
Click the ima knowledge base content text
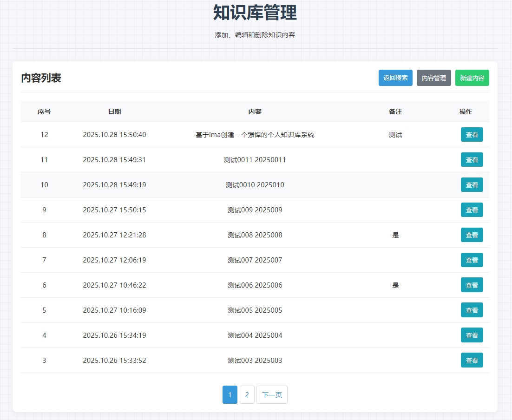[255, 135]
